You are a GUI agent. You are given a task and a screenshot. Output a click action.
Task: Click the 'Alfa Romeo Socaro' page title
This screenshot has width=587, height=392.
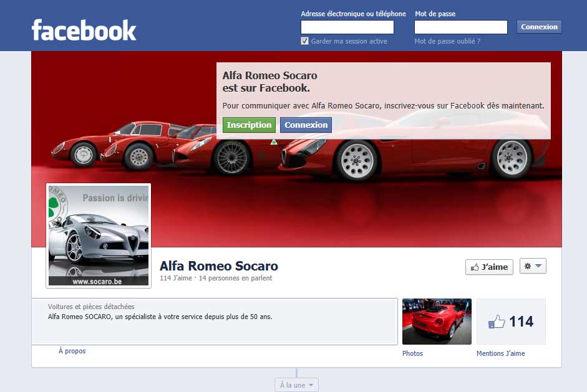coord(219,266)
